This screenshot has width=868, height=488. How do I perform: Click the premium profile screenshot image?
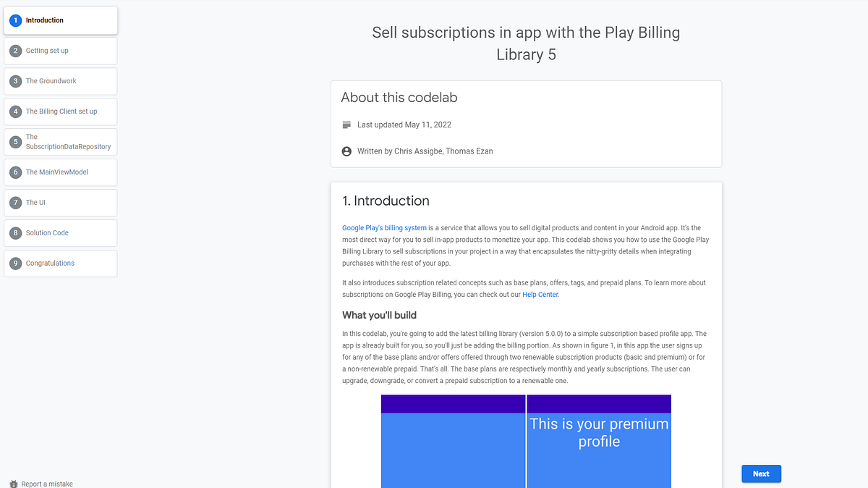pyautogui.click(x=526, y=442)
